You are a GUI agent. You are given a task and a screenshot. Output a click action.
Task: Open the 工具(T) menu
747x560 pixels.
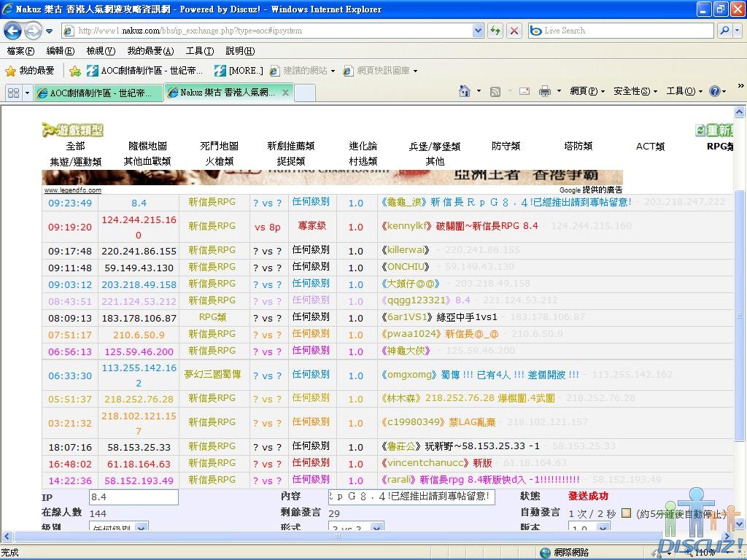200,51
